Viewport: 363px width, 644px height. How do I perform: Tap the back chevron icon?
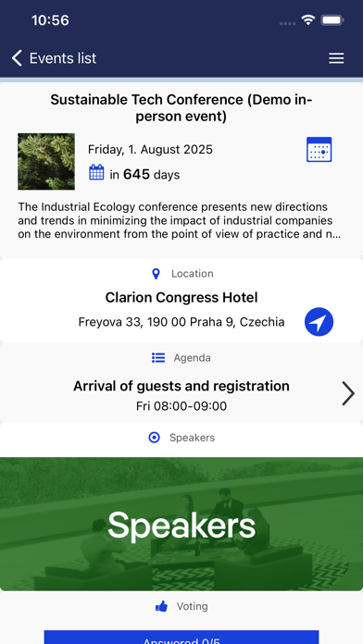coord(17,58)
